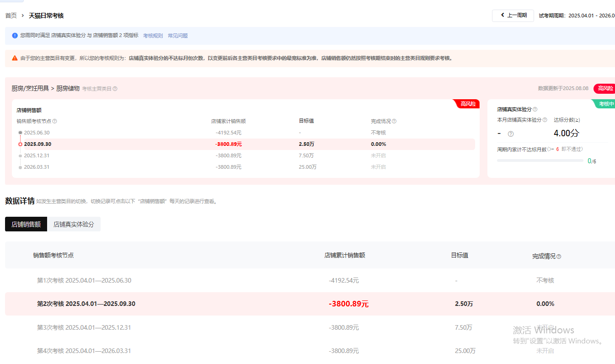The height and width of the screenshot is (364, 615).
Task: Select the 店铺销售额 tab
Action: pos(26,225)
